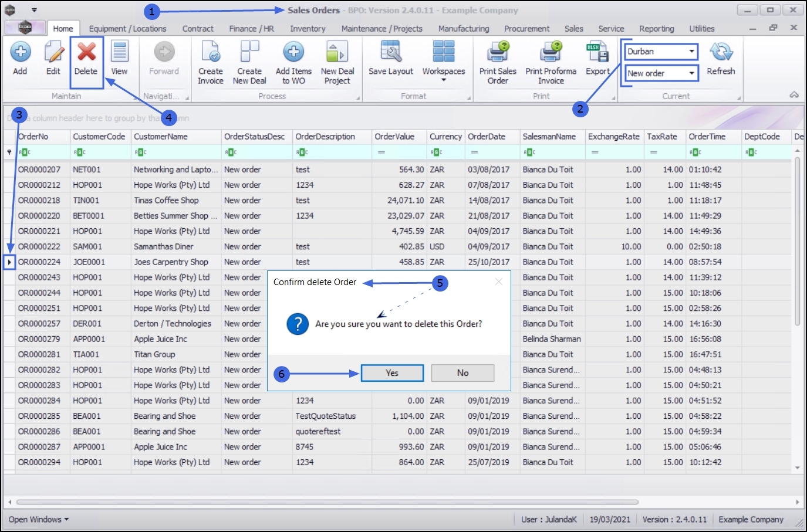The width and height of the screenshot is (807, 532).
Task: Sort by the OrderNo column header
Action: click(x=43, y=137)
